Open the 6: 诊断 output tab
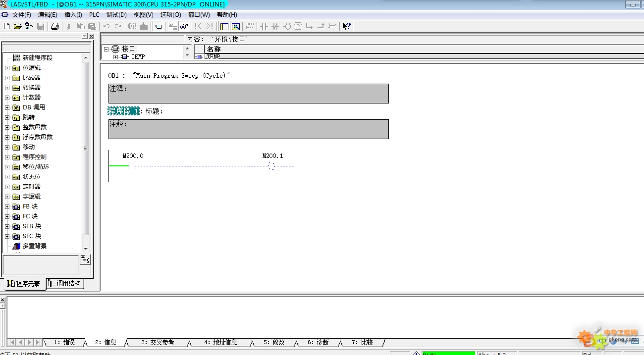Screen dimensions: 644x355 [318, 342]
